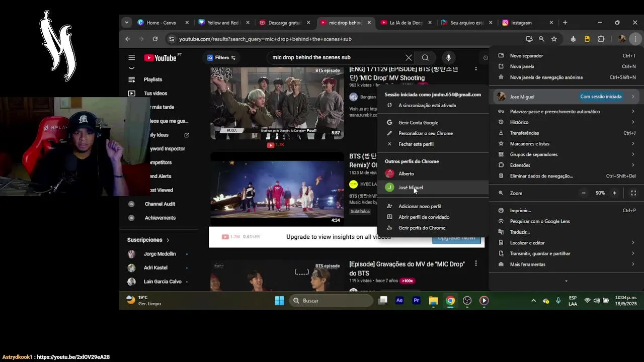Expand Marcadores e listas submenu
The image size is (644, 362).
pyautogui.click(x=566, y=144)
